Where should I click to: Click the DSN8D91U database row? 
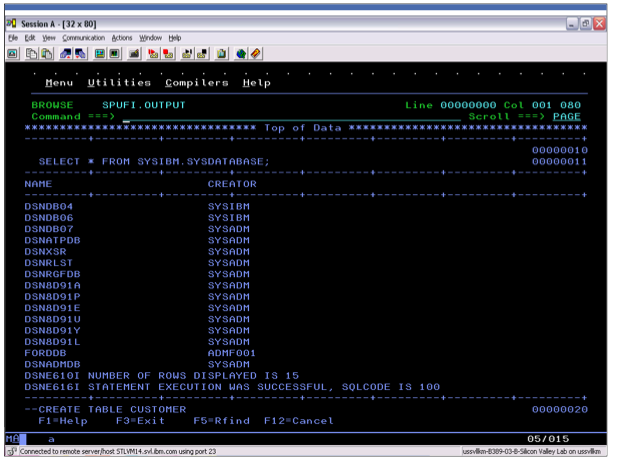[137, 319]
